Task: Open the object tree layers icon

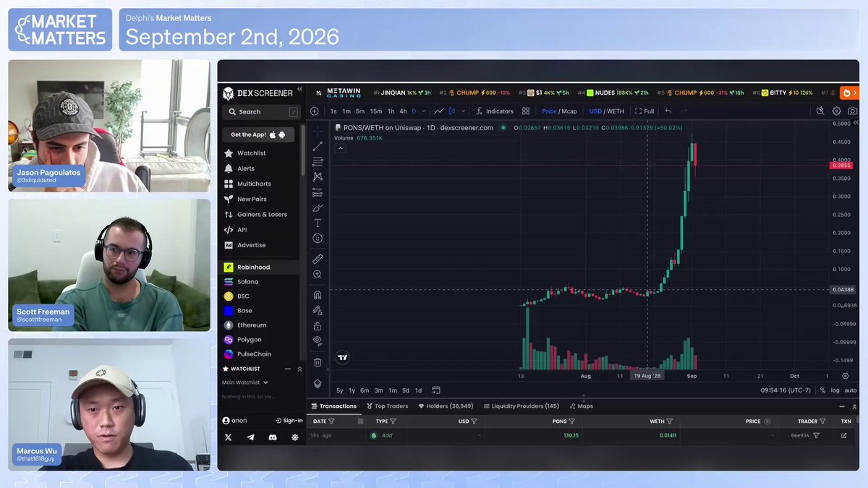Action: [318, 384]
